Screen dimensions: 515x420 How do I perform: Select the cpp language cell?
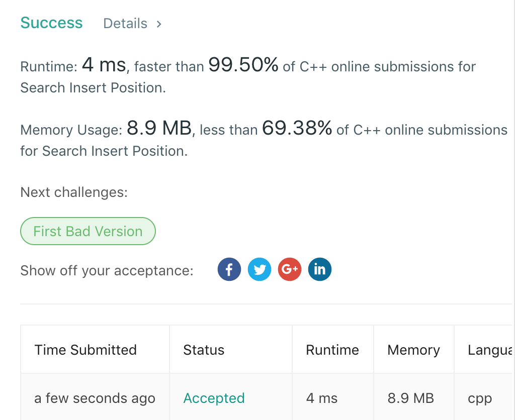point(480,398)
